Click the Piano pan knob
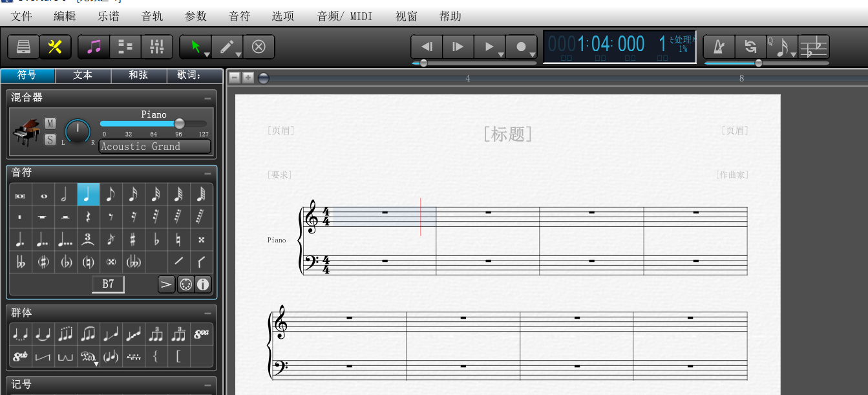868x395 pixels. click(78, 132)
